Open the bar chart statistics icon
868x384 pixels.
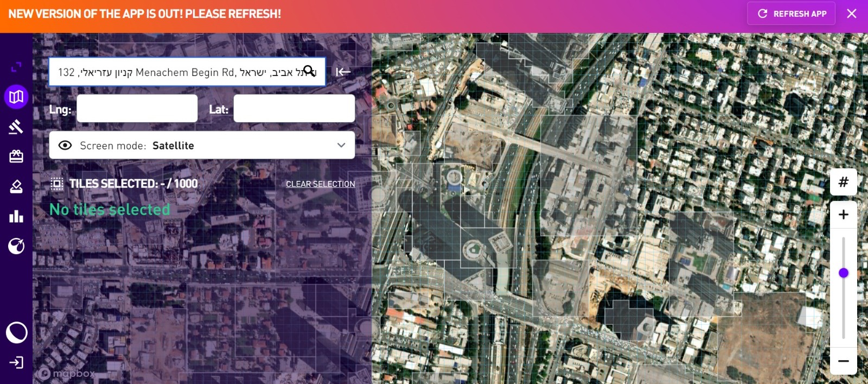(16, 216)
